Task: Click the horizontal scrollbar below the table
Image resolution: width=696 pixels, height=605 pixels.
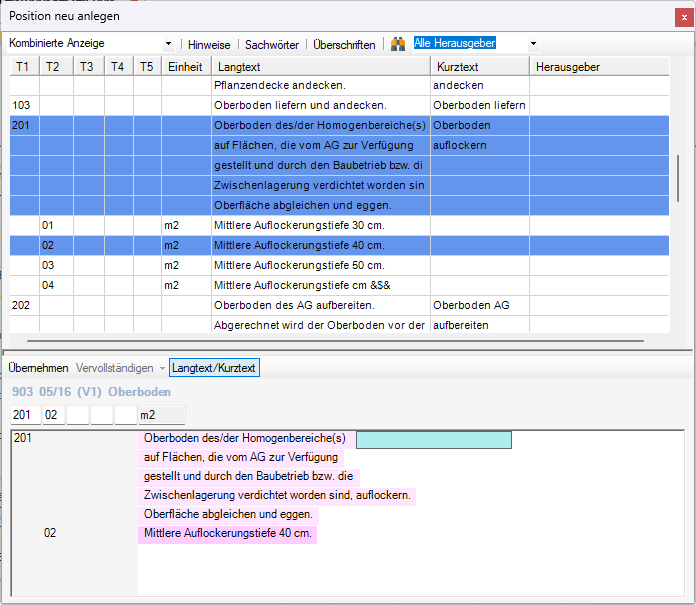Action: [335, 341]
